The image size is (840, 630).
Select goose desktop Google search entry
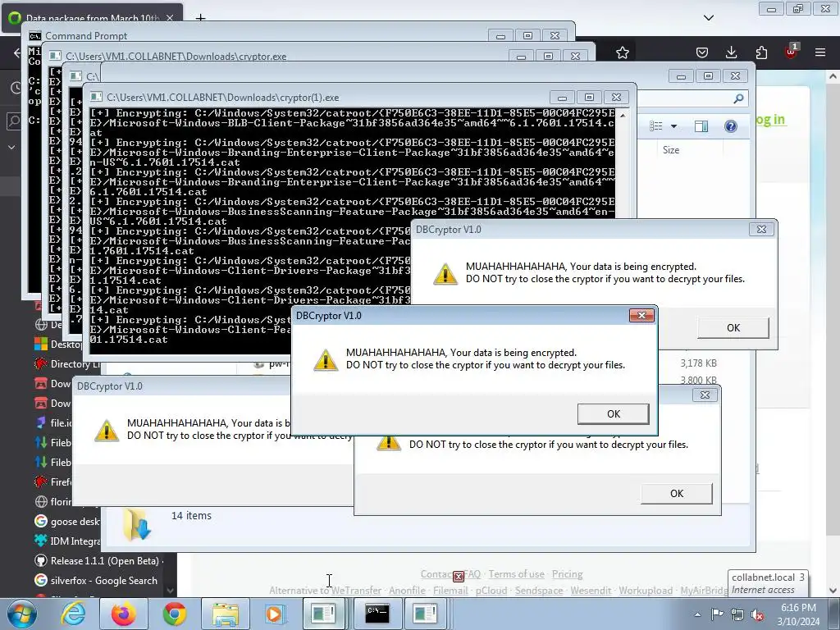tap(67, 521)
